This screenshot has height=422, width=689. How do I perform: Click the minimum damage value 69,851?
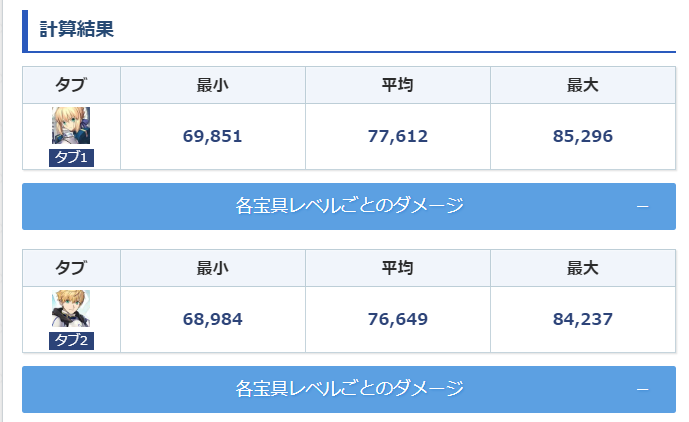pyautogui.click(x=213, y=136)
